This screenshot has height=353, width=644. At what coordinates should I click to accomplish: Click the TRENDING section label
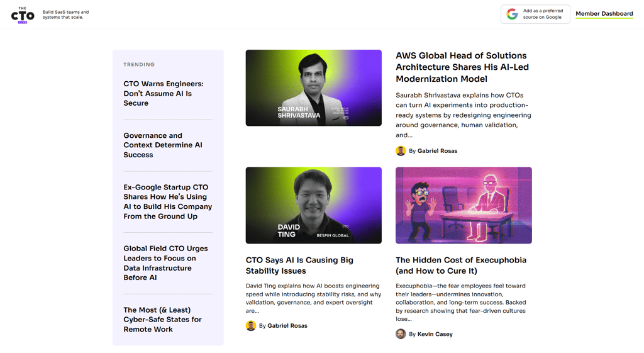point(139,65)
